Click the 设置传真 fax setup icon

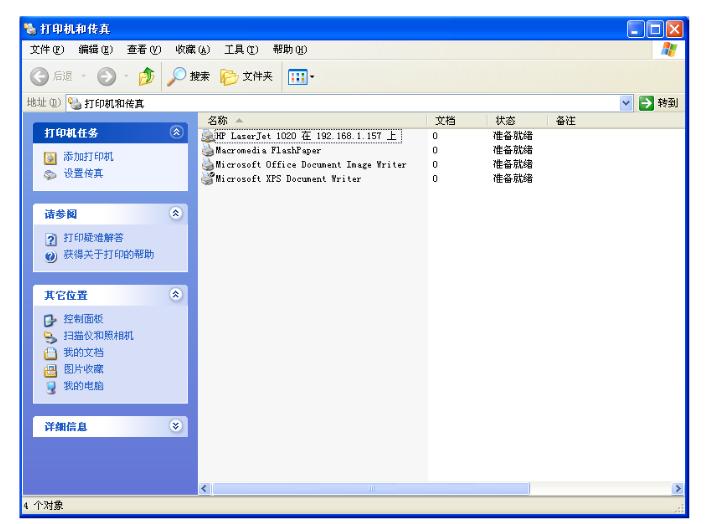coord(50,174)
